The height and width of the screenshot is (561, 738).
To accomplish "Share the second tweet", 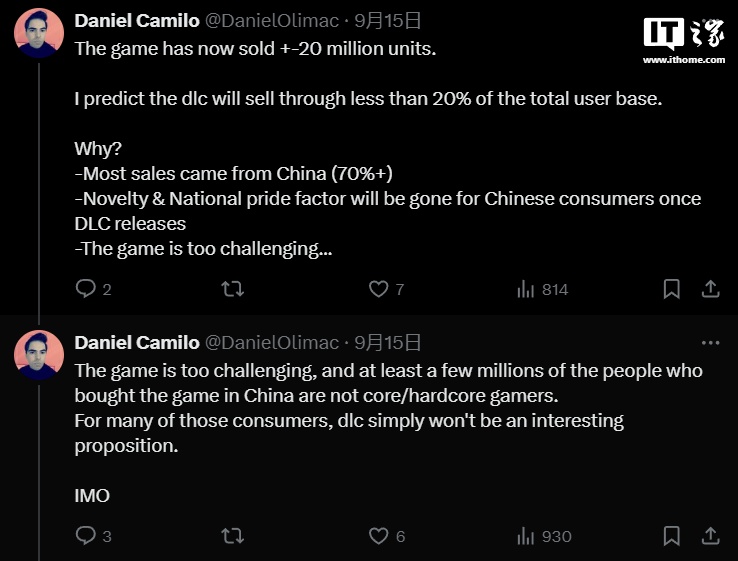I will tap(711, 536).
